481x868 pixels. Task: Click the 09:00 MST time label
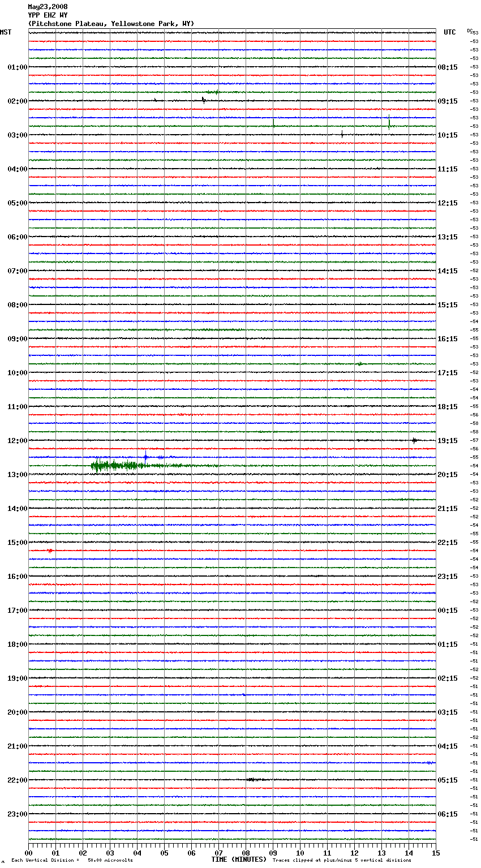tap(17, 339)
